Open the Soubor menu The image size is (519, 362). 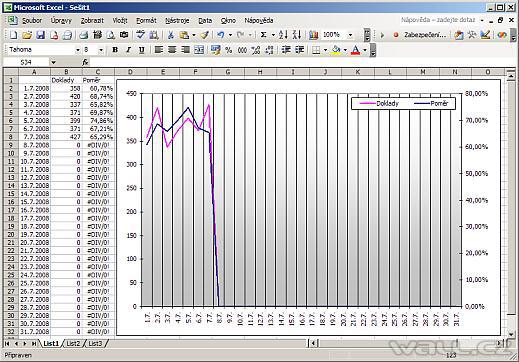click(x=32, y=21)
